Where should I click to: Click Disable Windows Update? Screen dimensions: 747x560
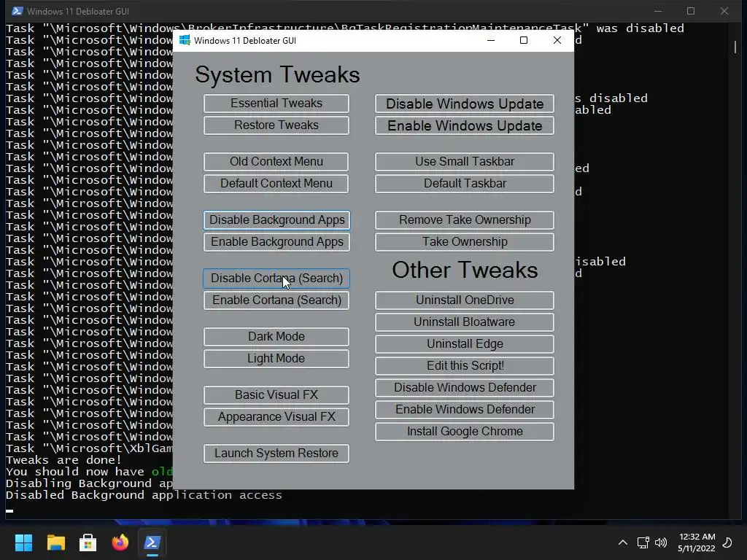click(465, 104)
